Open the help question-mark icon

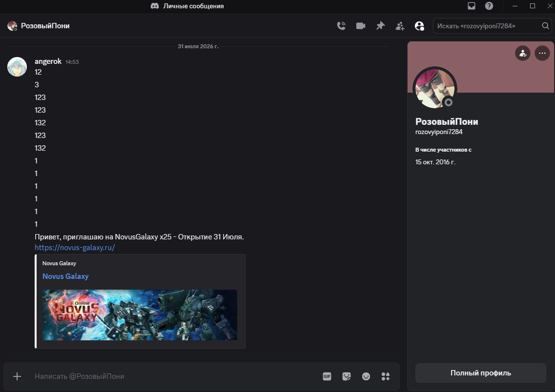[489, 6]
